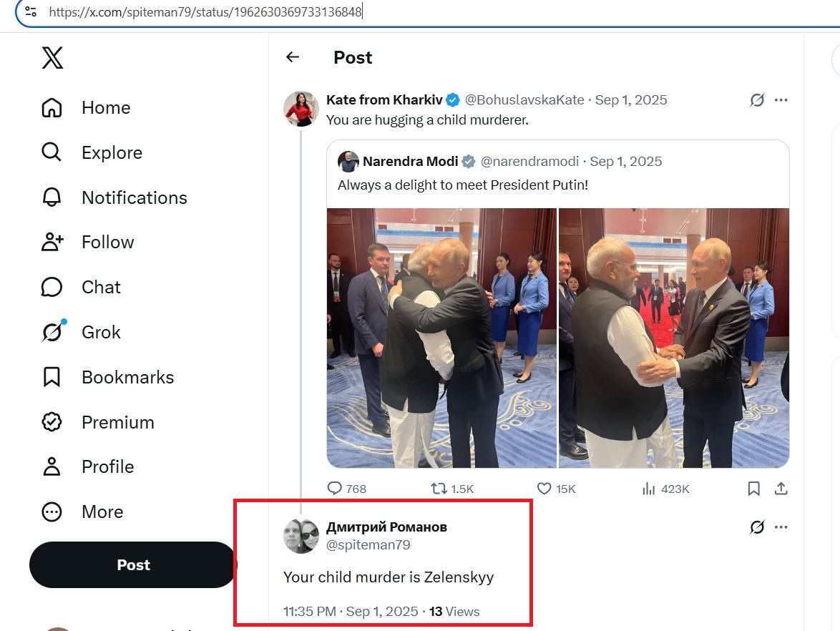The image size is (840, 631).
Task: Click the black Post button
Action: [x=133, y=564]
